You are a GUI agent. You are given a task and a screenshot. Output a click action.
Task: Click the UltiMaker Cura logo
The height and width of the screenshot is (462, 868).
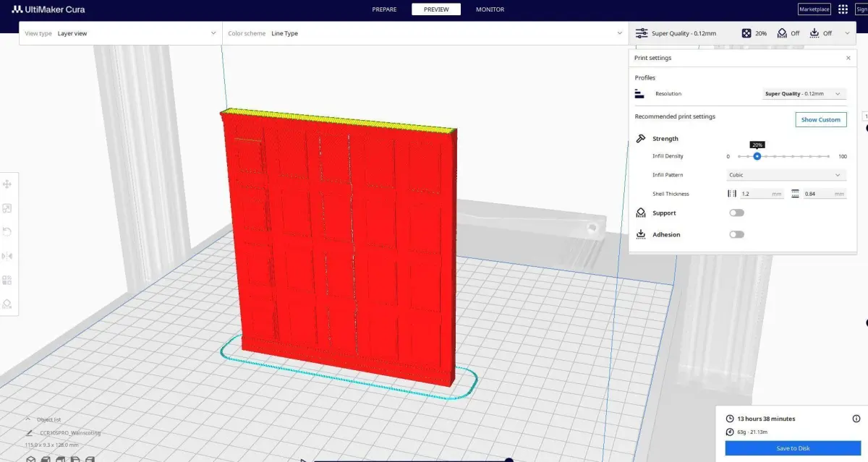coord(48,9)
